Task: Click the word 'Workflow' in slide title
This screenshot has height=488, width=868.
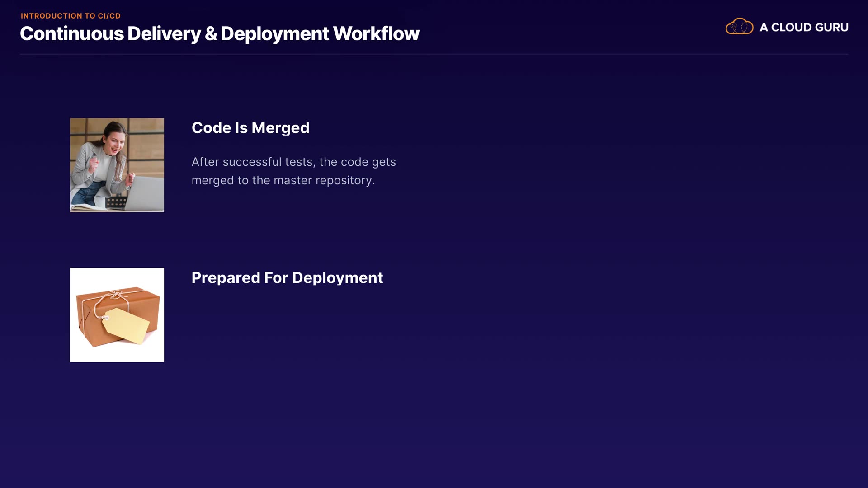Action: (376, 34)
